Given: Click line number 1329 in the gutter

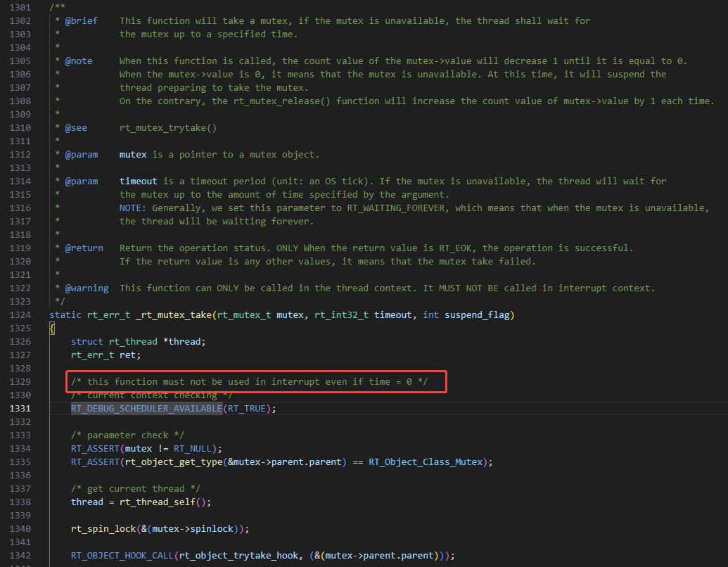Looking at the screenshot, I should pyautogui.click(x=20, y=382).
